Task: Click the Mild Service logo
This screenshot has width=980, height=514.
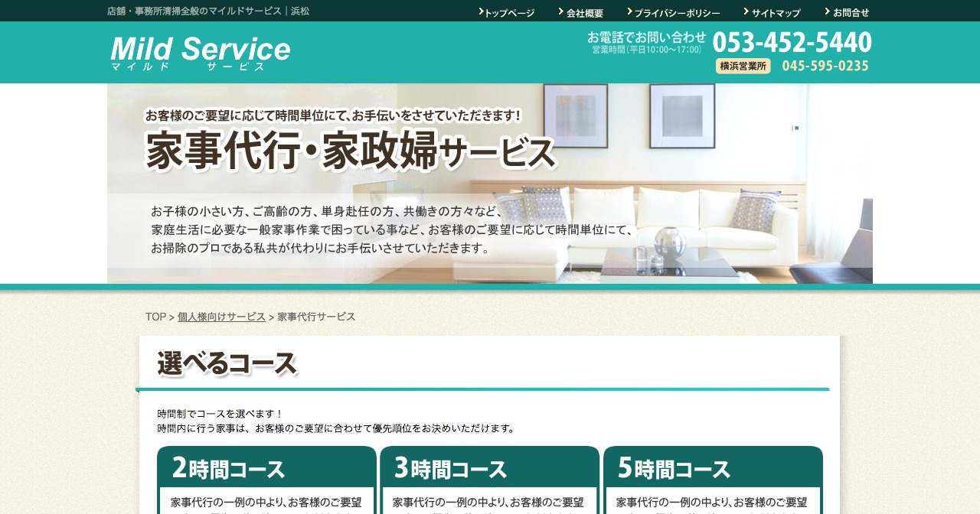Action: point(199,52)
